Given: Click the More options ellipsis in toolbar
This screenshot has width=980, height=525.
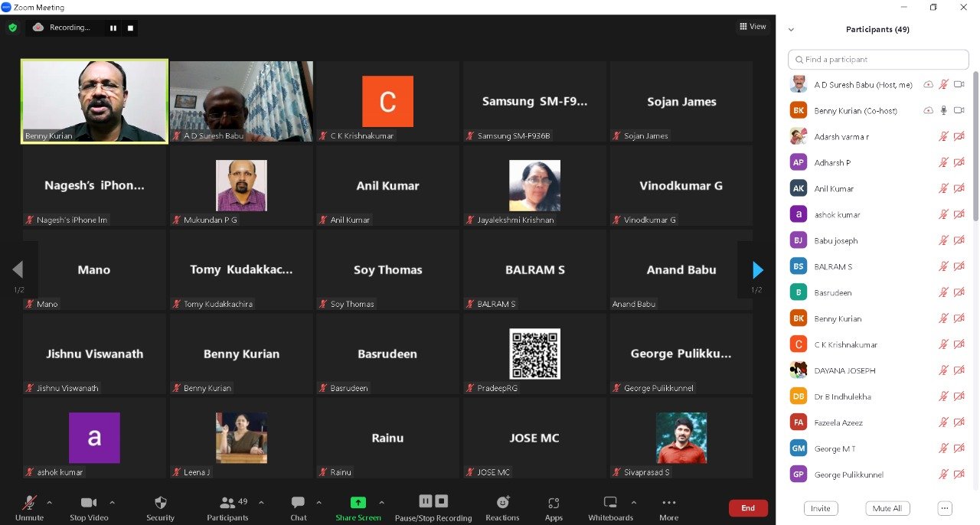Looking at the screenshot, I should [x=668, y=503].
